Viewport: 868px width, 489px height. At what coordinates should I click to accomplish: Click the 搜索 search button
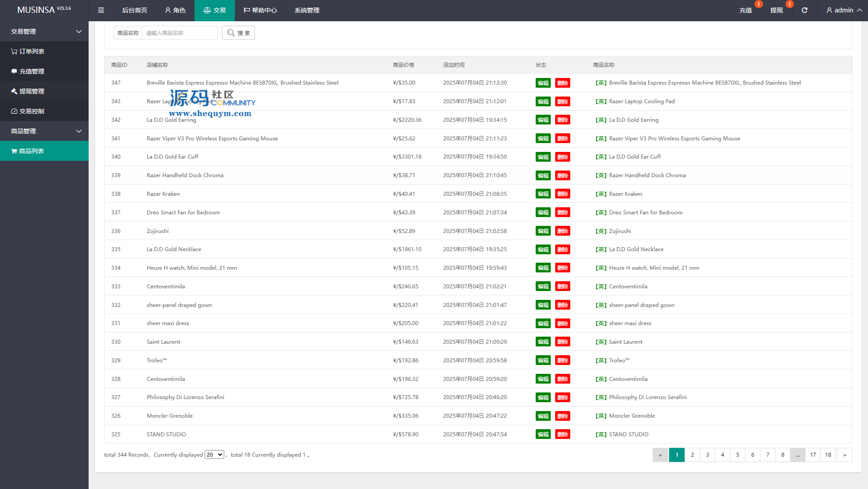[238, 33]
